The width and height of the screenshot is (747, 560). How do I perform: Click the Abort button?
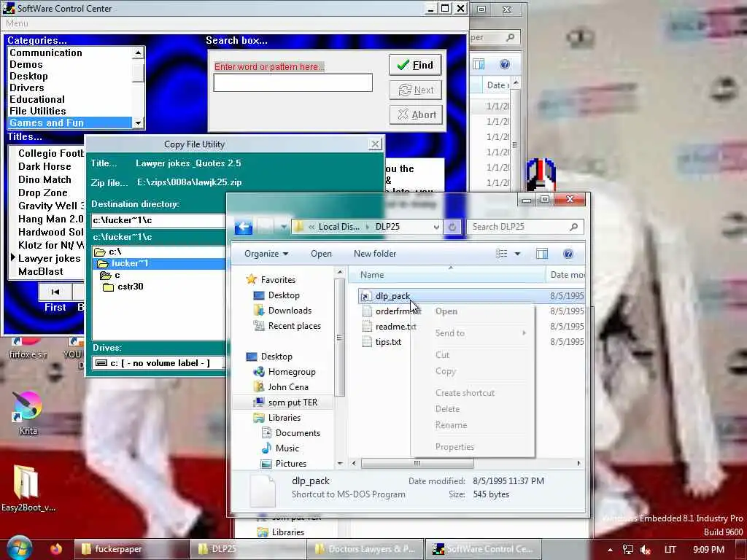coord(415,114)
